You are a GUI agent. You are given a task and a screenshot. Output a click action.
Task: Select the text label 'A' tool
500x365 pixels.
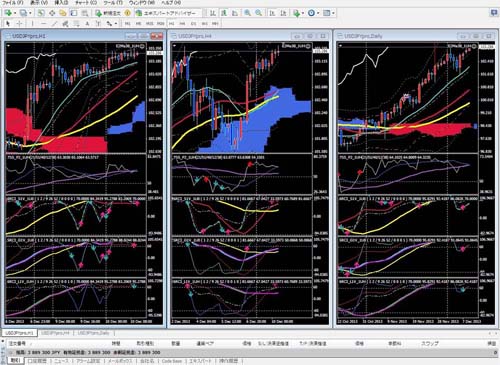pos(87,24)
